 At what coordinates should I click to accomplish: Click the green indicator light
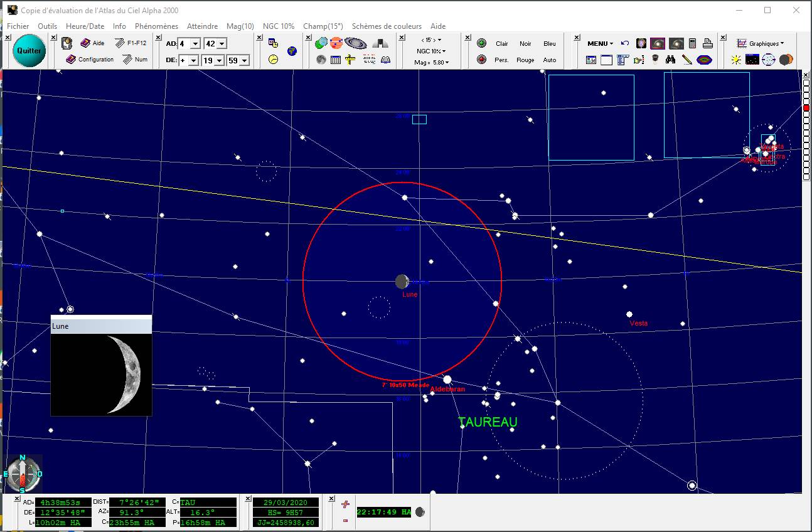coord(481,43)
